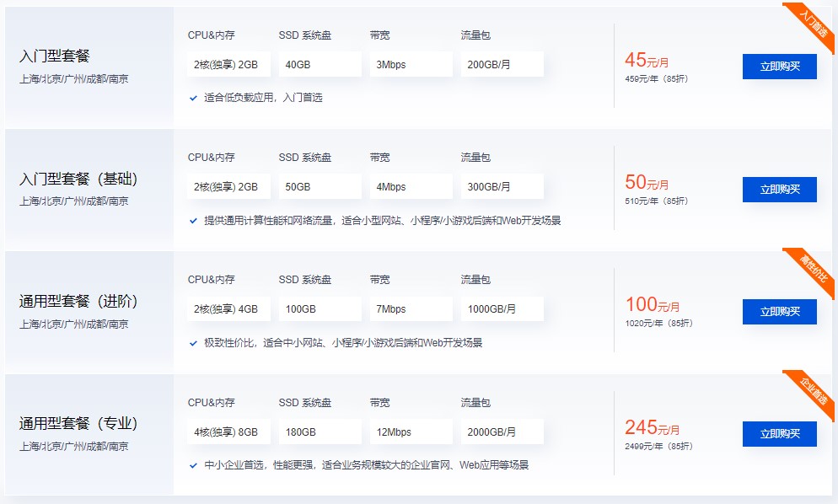Click CPU&内存 label in the 245元/月 row
This screenshot has width=838, height=504.
point(211,403)
